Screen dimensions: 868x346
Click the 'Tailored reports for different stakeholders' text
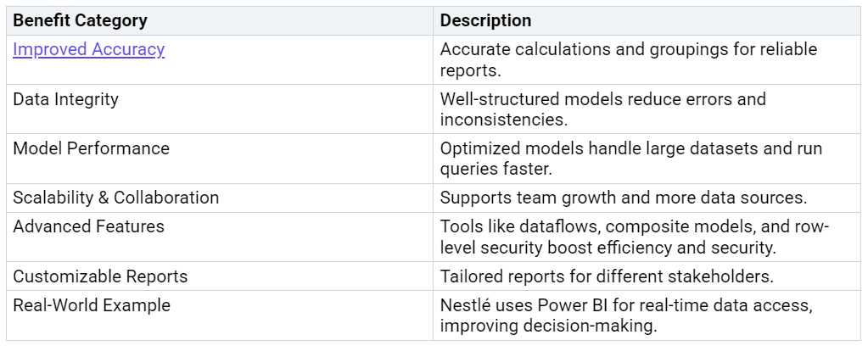point(607,276)
